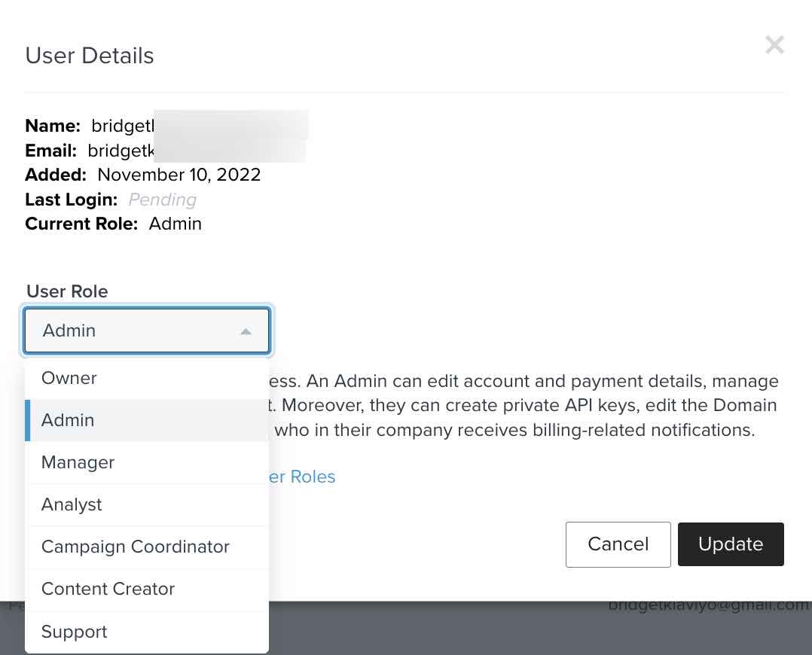812x655 pixels.
Task: Click the gmail address behind the dialog
Action: coord(708,606)
